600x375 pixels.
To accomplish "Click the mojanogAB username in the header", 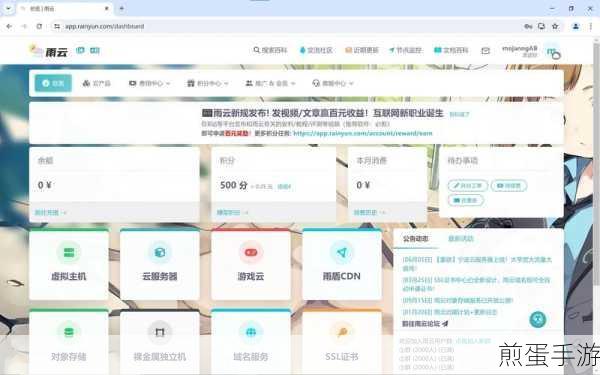I will [520, 49].
